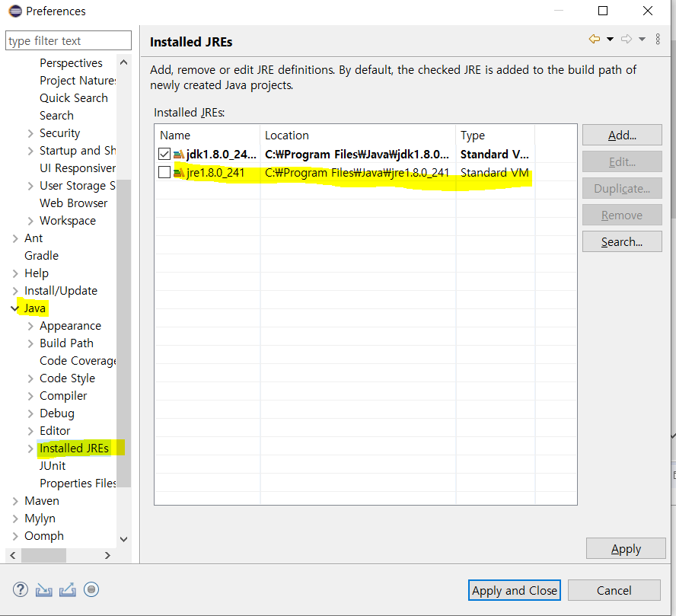Click the Oomph preference recorder icon
676x616 pixels.
tap(91, 589)
